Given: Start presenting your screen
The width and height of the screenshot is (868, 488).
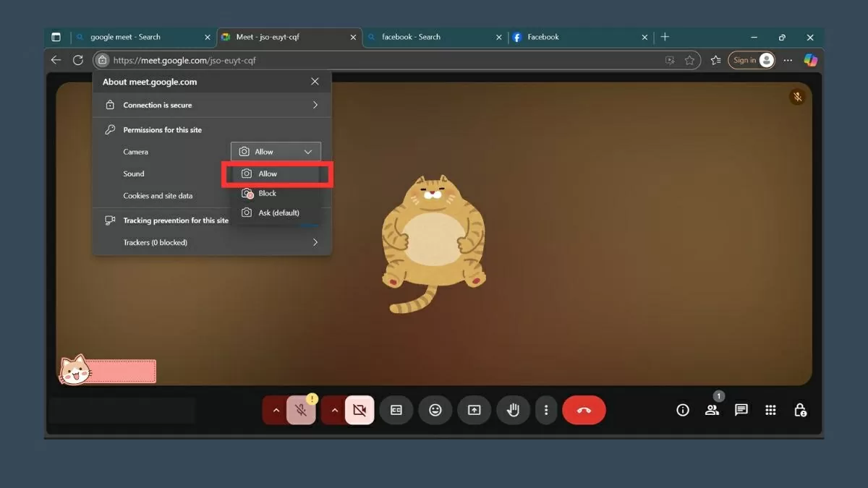Looking at the screenshot, I should [475, 410].
